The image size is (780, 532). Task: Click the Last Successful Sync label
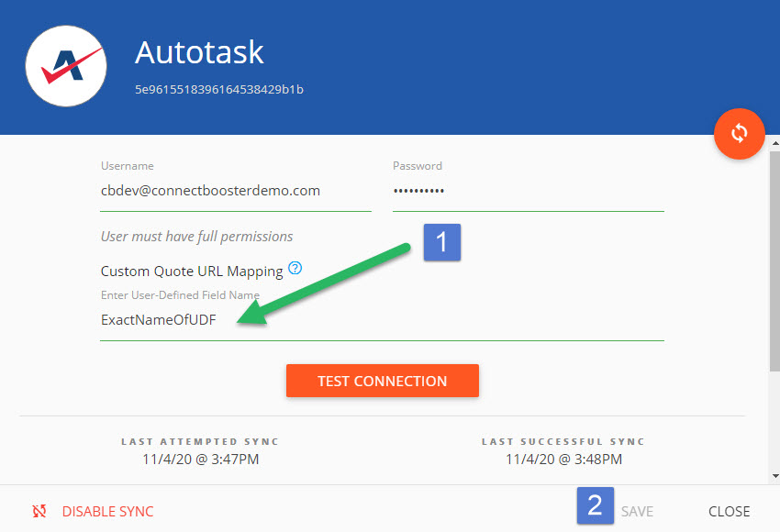coord(563,441)
